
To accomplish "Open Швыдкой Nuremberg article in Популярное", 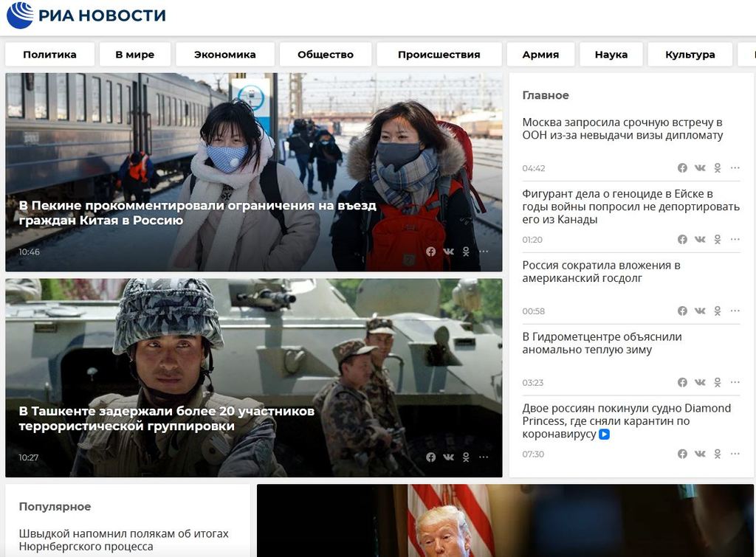I will point(124,539).
